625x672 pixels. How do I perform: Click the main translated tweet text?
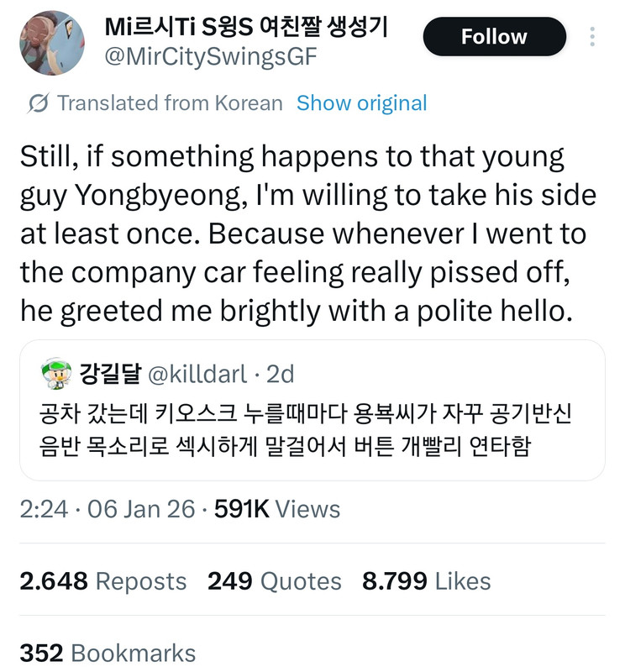(x=307, y=234)
